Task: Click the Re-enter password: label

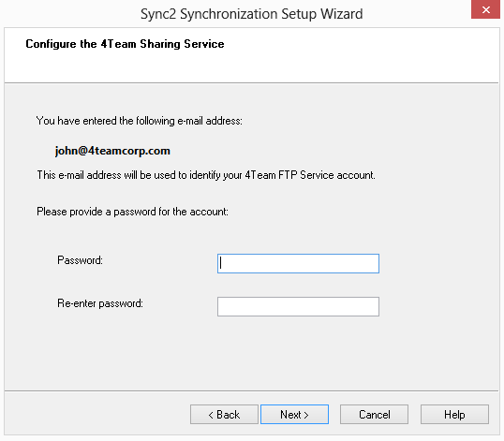Action: 100,303
